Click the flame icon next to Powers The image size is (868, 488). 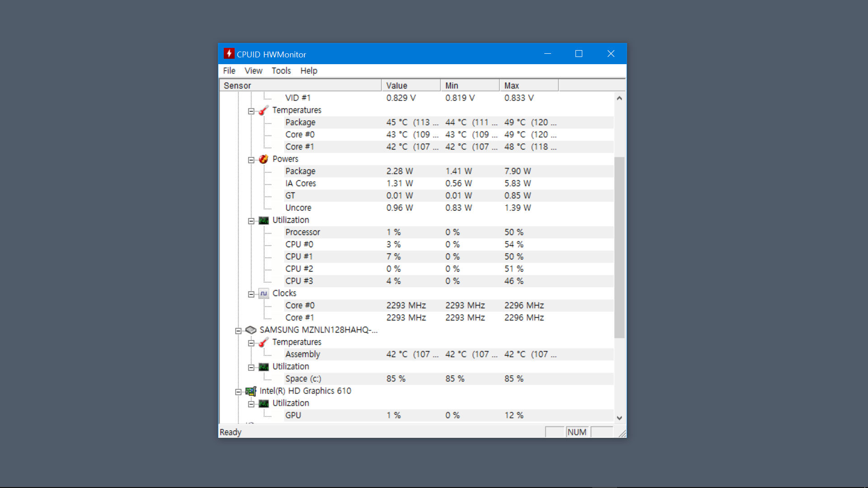point(264,159)
